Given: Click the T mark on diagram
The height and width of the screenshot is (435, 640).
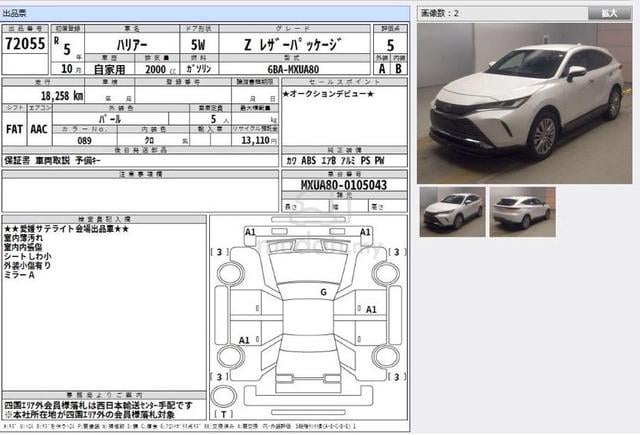Looking at the screenshot, I should point(224,415).
